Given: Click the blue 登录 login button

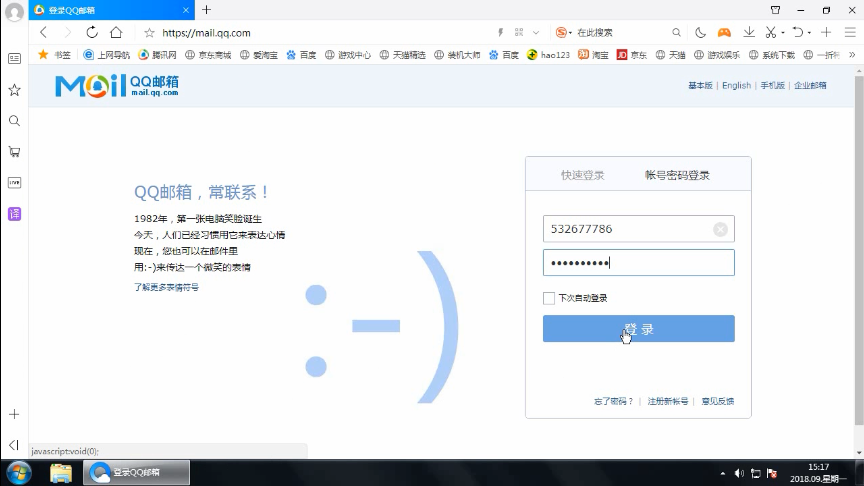Looking at the screenshot, I should click(x=639, y=328).
